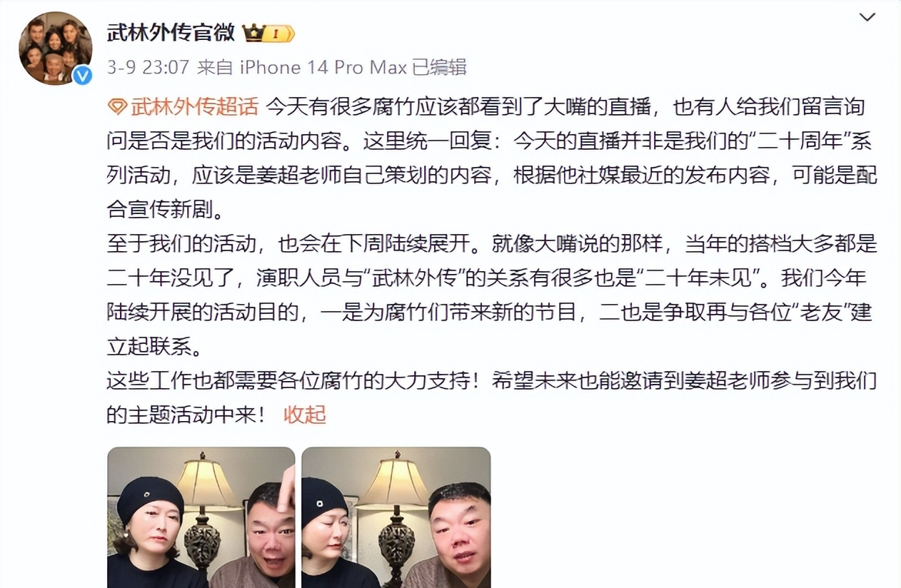The width and height of the screenshot is (901, 588).
Task: Click the 来自 label before the device name
Action: click(x=215, y=68)
